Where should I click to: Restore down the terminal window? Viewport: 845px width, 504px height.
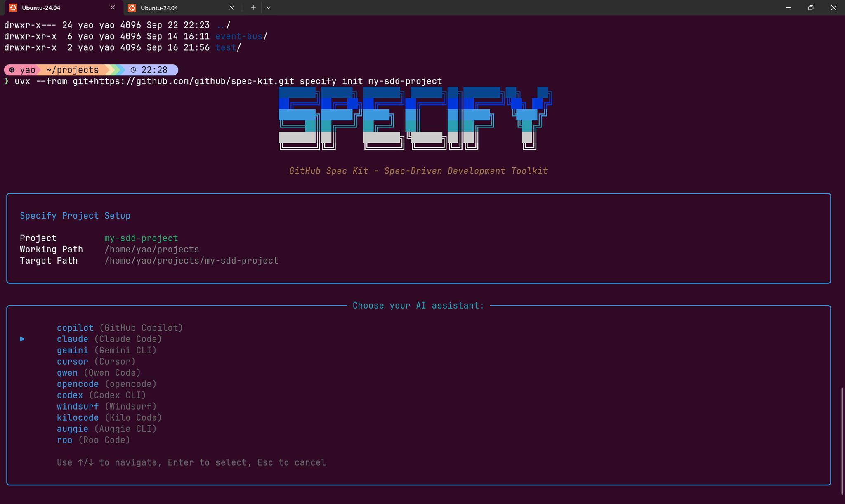click(x=811, y=8)
